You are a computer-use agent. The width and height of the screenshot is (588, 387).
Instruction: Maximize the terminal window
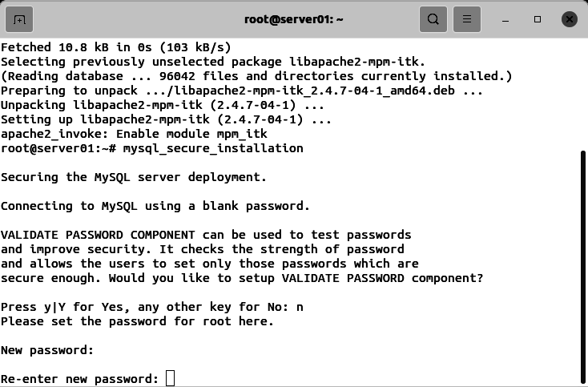click(x=538, y=19)
